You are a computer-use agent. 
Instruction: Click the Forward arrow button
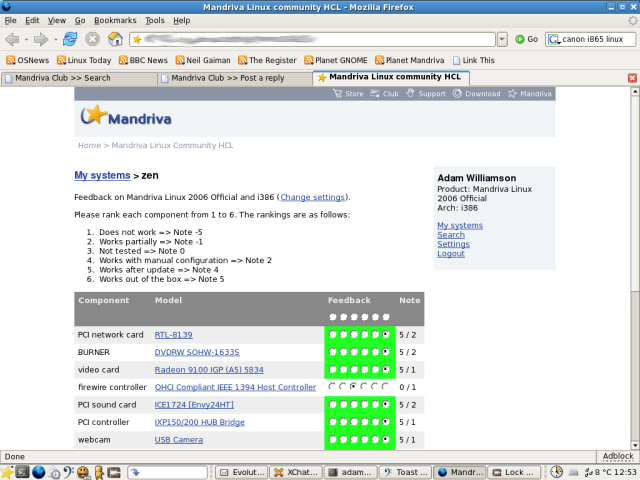point(41,39)
